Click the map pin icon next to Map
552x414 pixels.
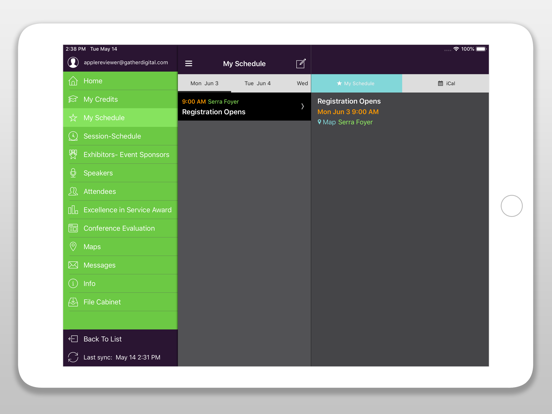(x=319, y=122)
